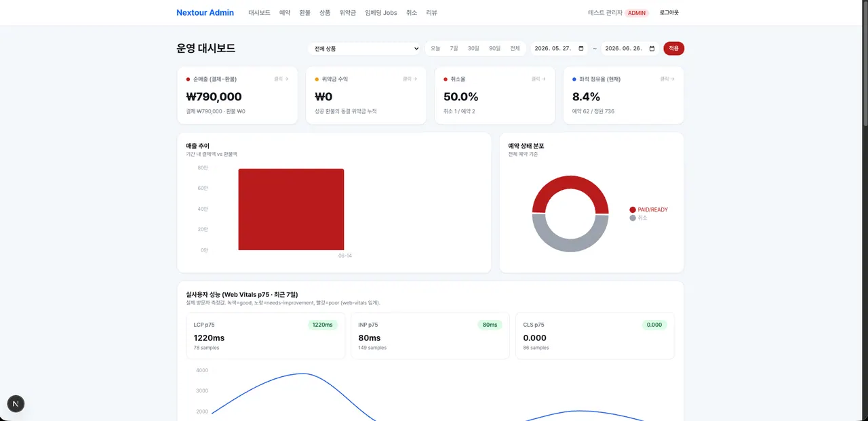Click the start date field 2026.05.27
Viewport: 868px width, 421px height.
pos(559,49)
